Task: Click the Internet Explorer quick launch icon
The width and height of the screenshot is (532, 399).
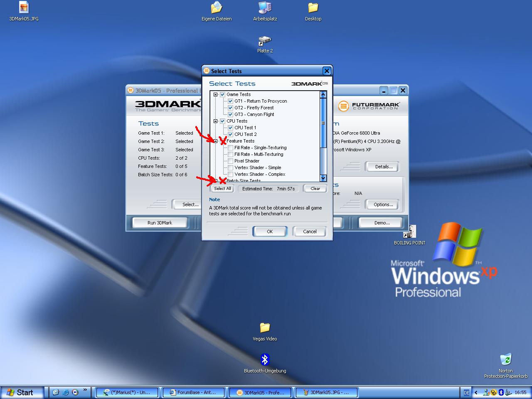Action: 65,392
